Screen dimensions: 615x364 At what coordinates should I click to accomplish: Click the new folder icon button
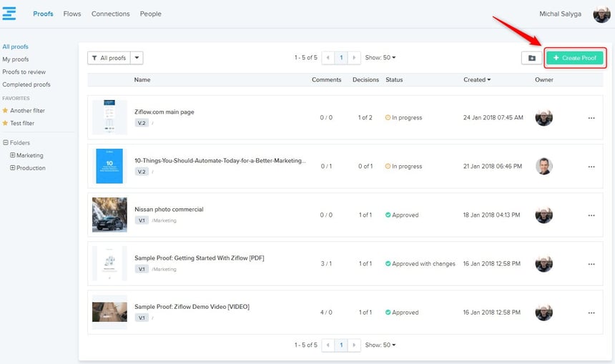tap(531, 58)
